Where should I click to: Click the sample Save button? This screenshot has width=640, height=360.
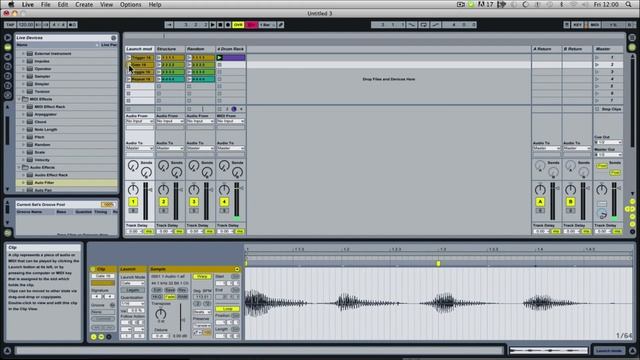pyautogui.click(x=170, y=290)
